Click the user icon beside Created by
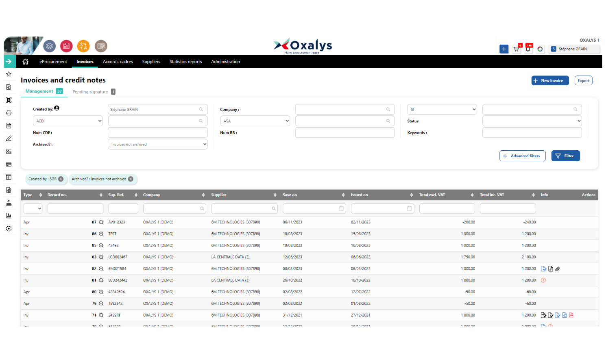Viewport: 606px width, 364px height. point(57,108)
